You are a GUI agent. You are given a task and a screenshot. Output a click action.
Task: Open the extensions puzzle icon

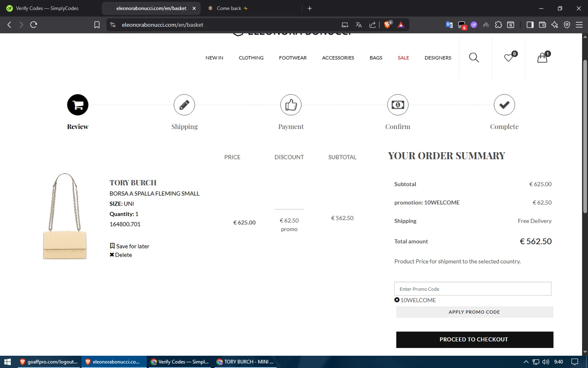click(498, 25)
